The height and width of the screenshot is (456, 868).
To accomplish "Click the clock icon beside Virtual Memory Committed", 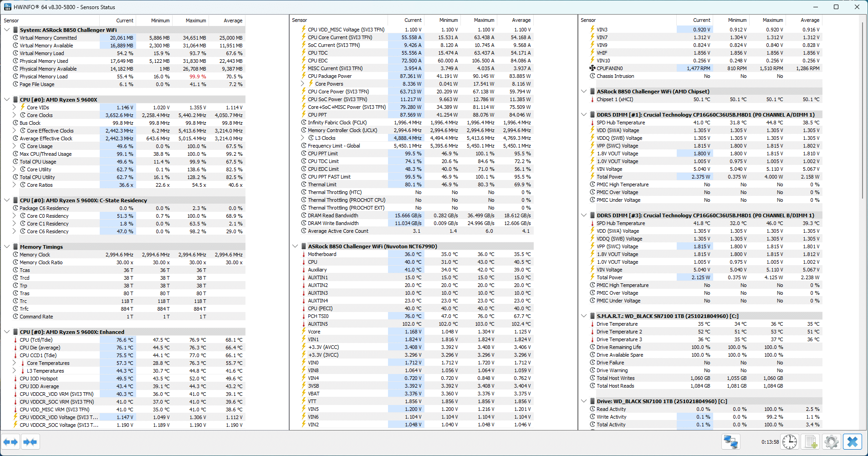I will [x=15, y=38].
